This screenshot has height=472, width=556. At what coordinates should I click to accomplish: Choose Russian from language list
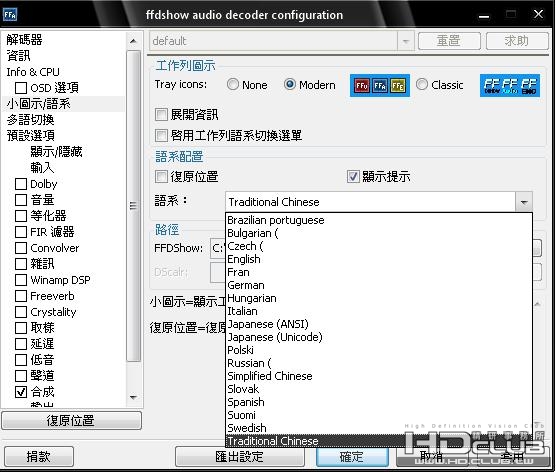click(x=379, y=363)
